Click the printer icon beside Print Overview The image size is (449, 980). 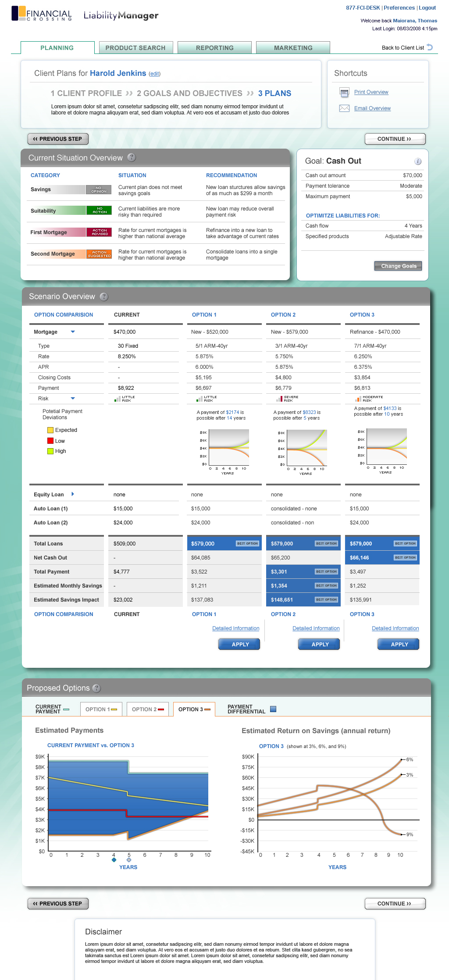344,92
